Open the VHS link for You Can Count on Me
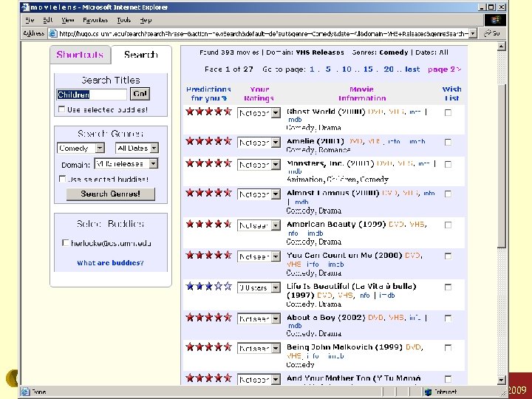This screenshot has height=399, width=532. [x=294, y=265]
